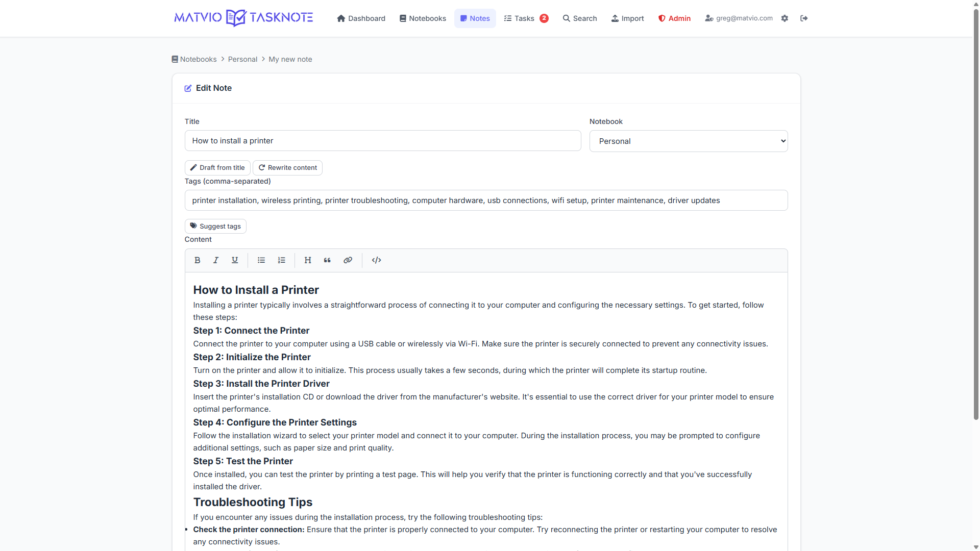Open the Notebook dropdown showing Personal
Screen dimensions: 980x551
[688, 141]
